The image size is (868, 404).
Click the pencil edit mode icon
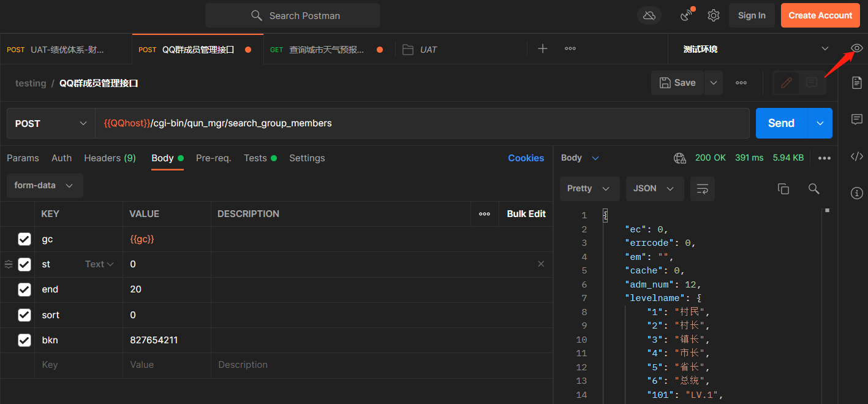[787, 83]
